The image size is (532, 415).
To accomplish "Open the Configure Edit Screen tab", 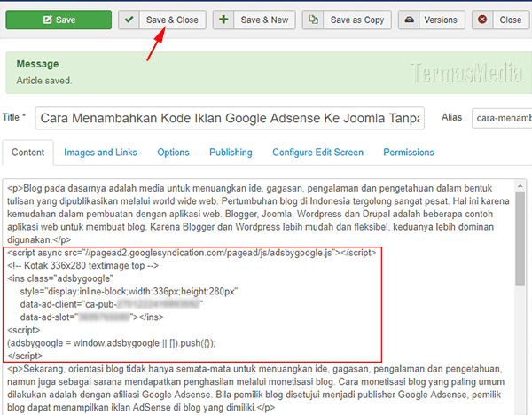I will [318, 153].
